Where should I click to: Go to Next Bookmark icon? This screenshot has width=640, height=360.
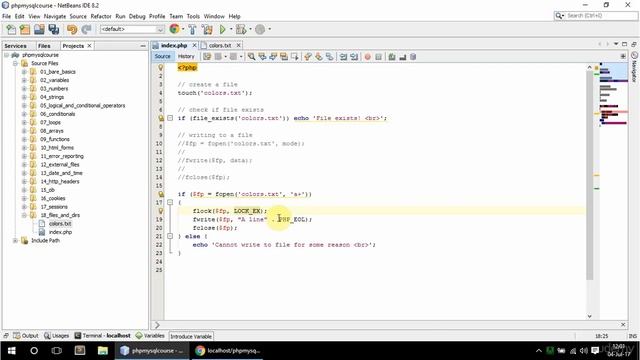tap(318, 57)
